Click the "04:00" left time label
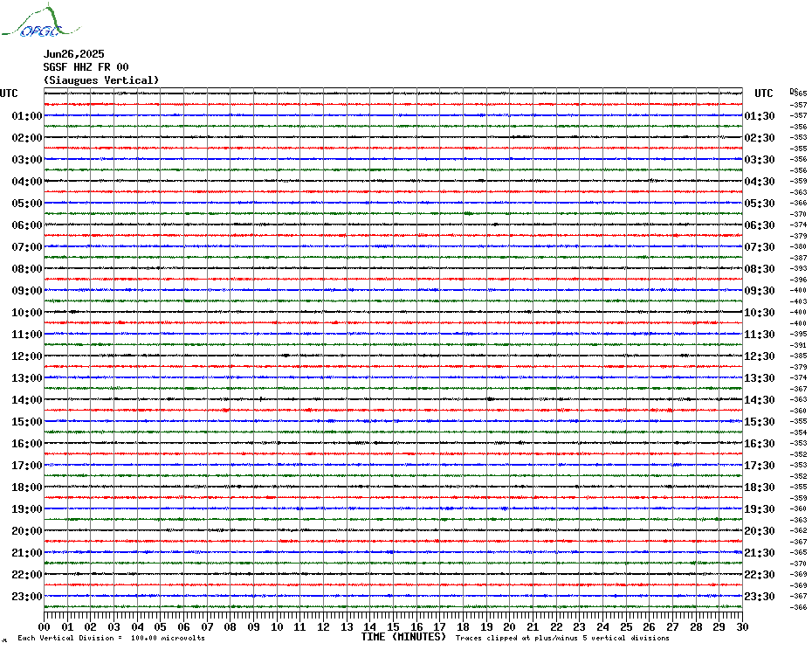This screenshot has width=812, height=650. point(27,182)
